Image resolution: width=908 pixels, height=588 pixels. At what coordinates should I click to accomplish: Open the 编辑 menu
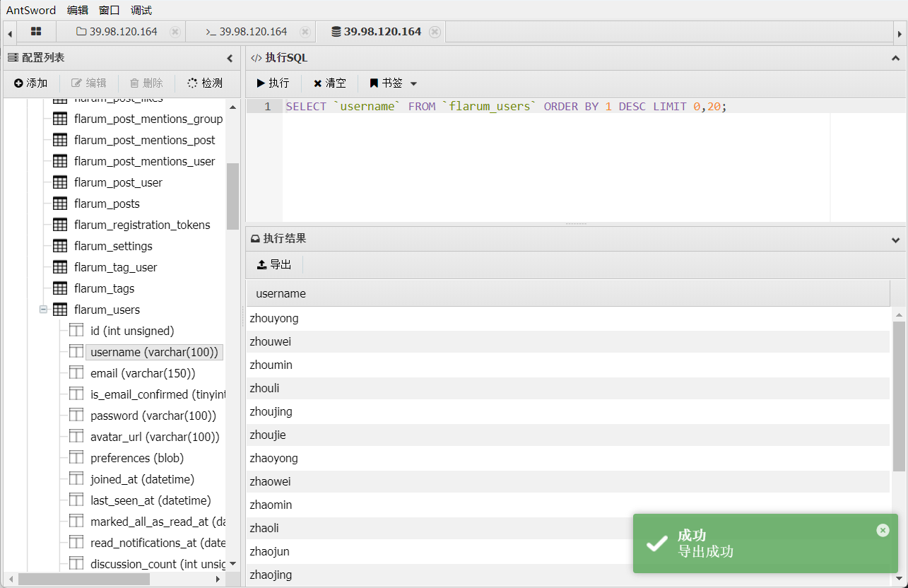78,10
